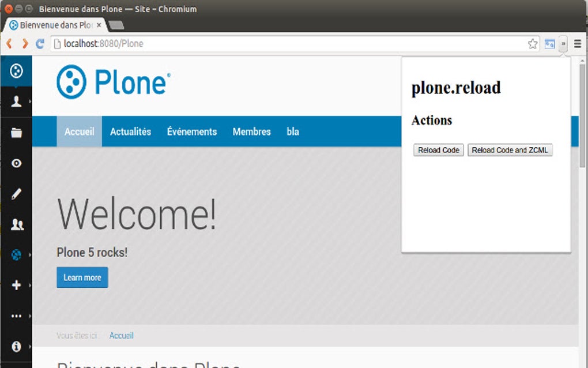The image size is (588, 368).
Task: Click inside the browser address bar
Action: (231, 43)
